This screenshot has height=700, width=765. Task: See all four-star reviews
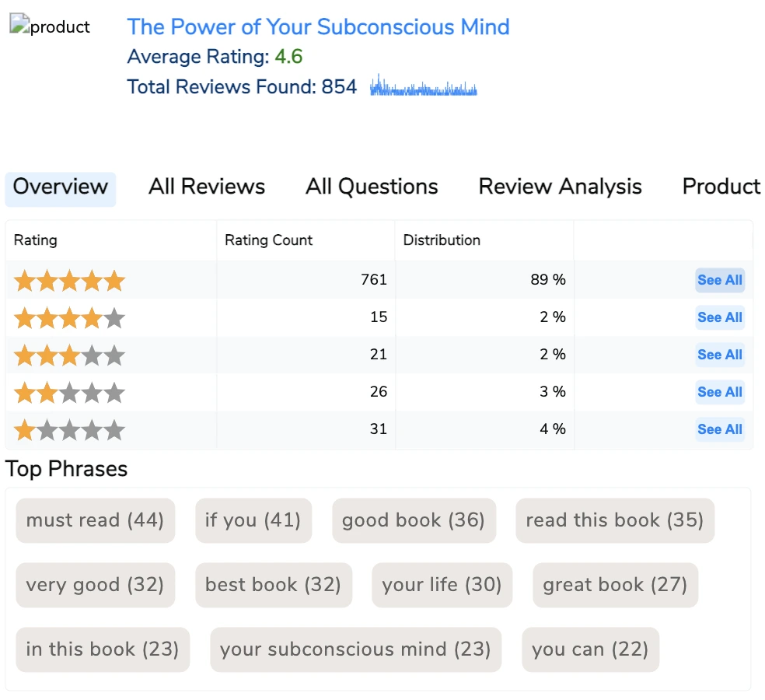click(x=719, y=317)
